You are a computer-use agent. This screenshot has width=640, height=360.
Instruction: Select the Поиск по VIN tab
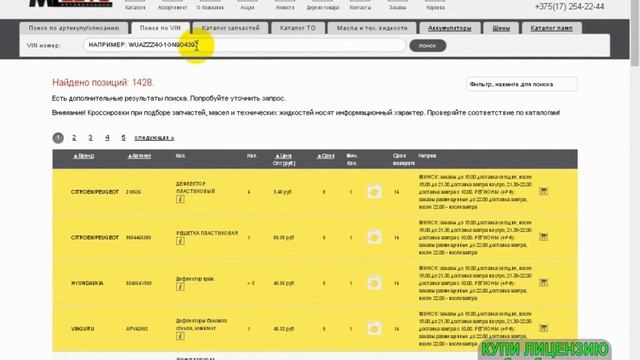pos(160,28)
